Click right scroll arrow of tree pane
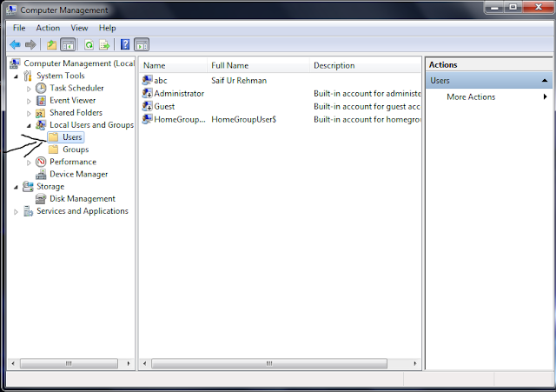The height and width of the screenshot is (392, 556). [129, 363]
